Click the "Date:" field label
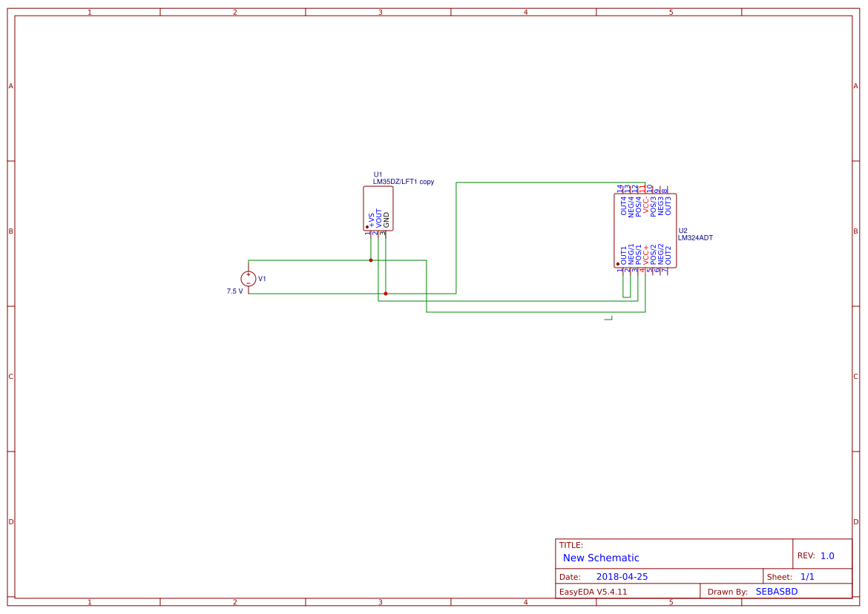 coord(570,577)
